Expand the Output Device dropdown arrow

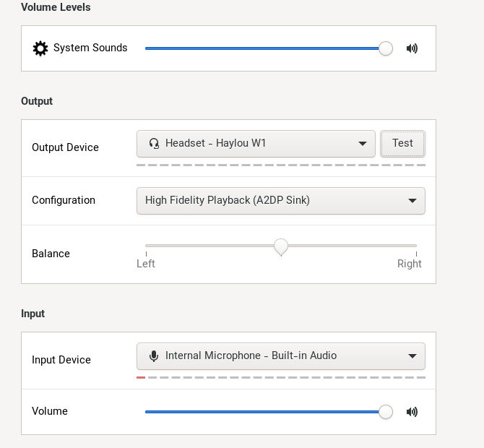click(363, 144)
